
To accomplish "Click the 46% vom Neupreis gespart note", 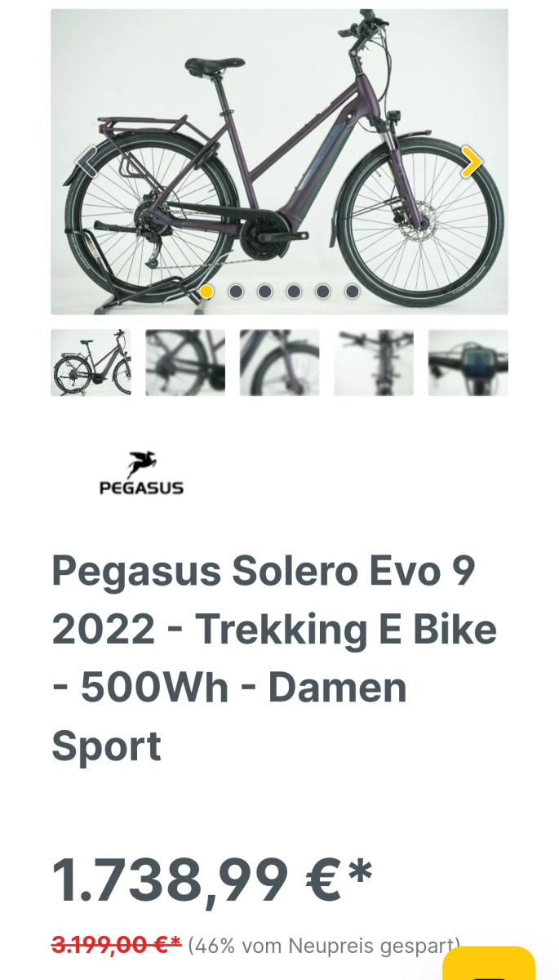I will 324,947.
